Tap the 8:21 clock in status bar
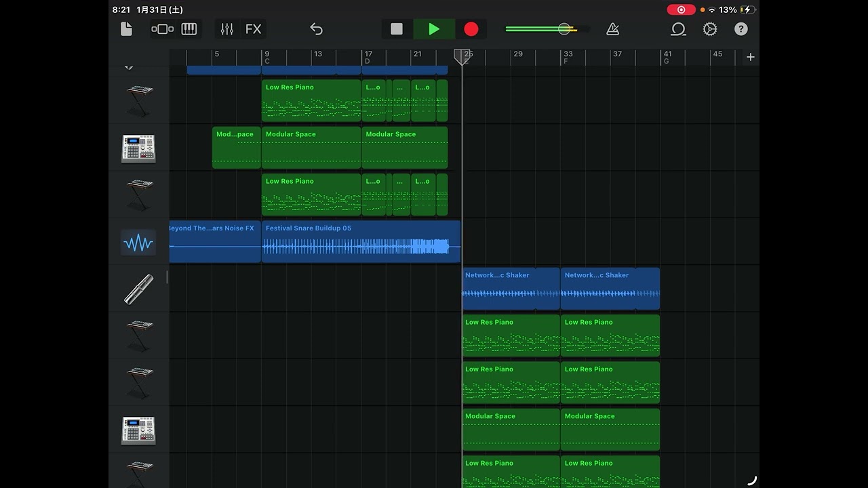The height and width of the screenshot is (488, 868). pos(121,9)
